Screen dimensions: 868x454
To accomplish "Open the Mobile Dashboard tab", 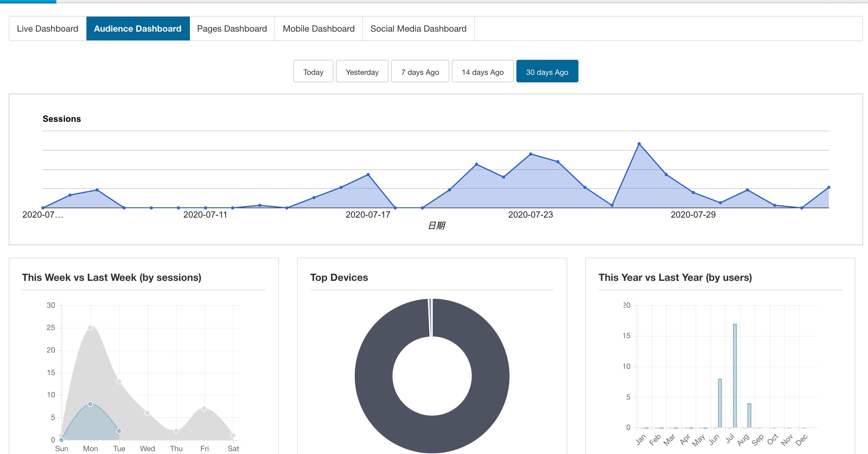I will coord(318,28).
